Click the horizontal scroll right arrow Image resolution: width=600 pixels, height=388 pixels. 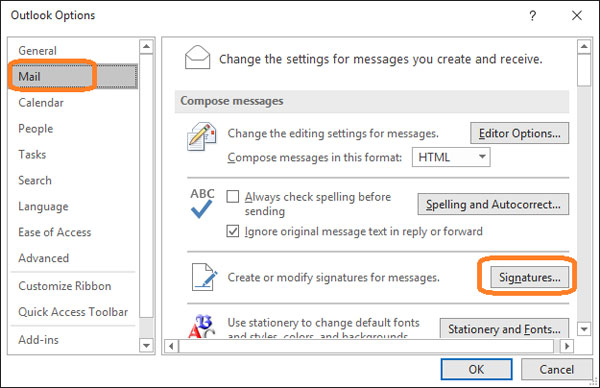click(567, 346)
